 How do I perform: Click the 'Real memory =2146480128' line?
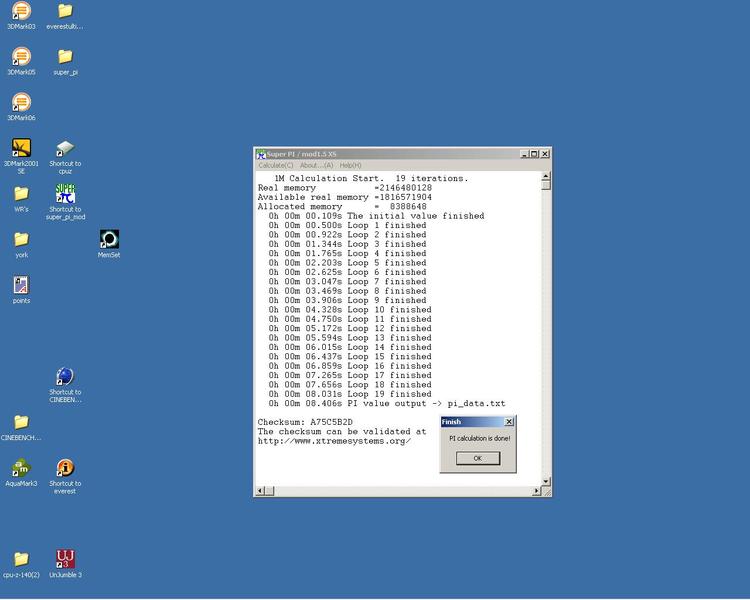coord(345,188)
